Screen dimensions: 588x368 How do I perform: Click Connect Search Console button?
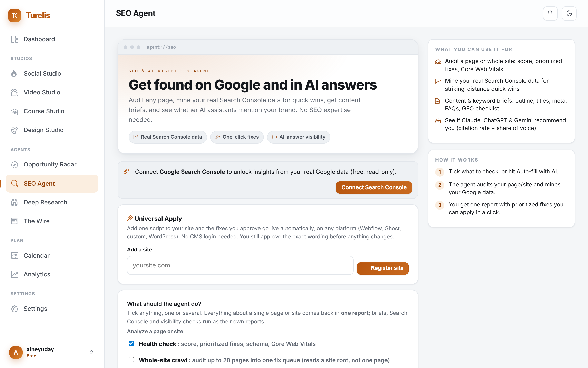coord(374,187)
